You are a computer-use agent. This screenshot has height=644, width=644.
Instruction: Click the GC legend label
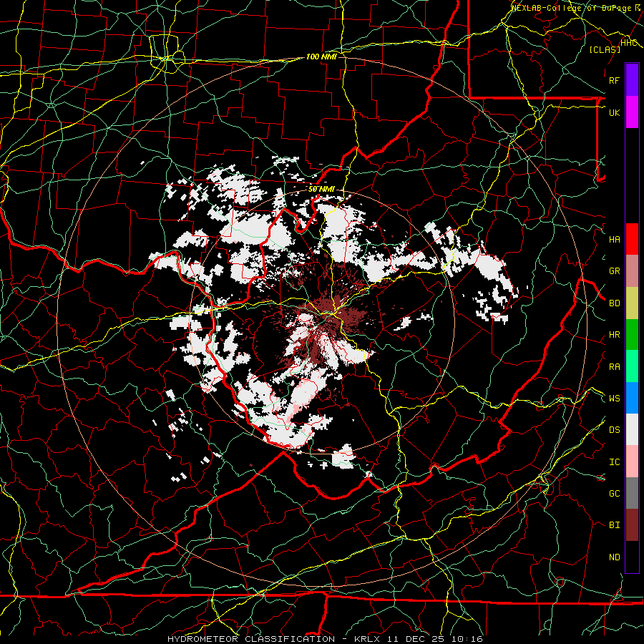tap(615, 494)
